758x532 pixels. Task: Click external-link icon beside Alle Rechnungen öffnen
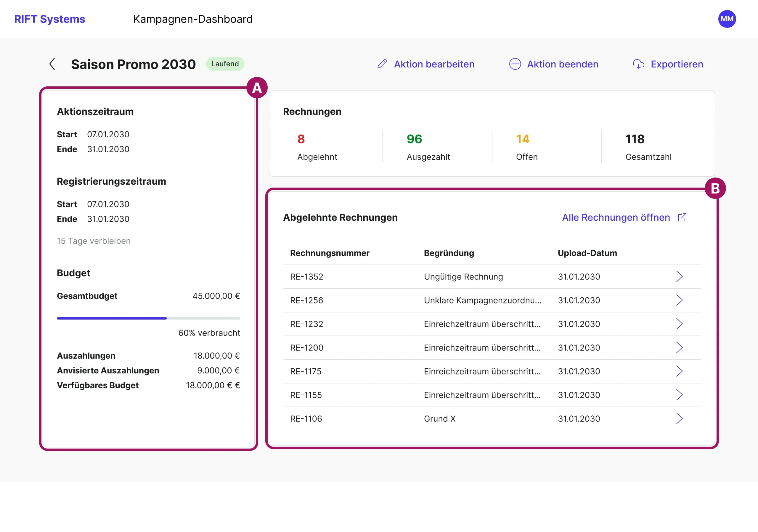(682, 217)
